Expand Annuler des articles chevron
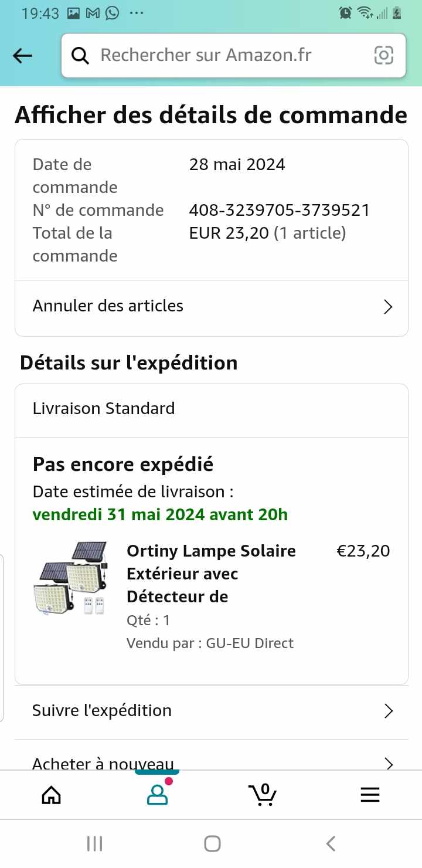 tap(387, 307)
